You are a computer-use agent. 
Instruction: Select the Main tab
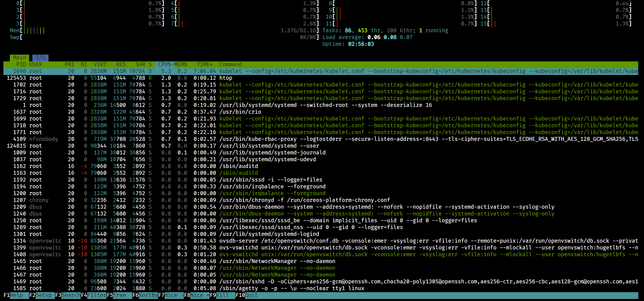tap(19, 58)
